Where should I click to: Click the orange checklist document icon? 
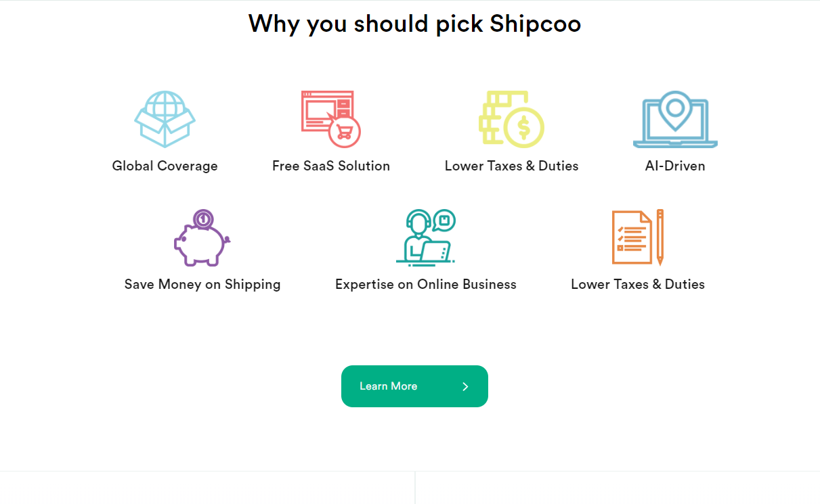point(631,237)
